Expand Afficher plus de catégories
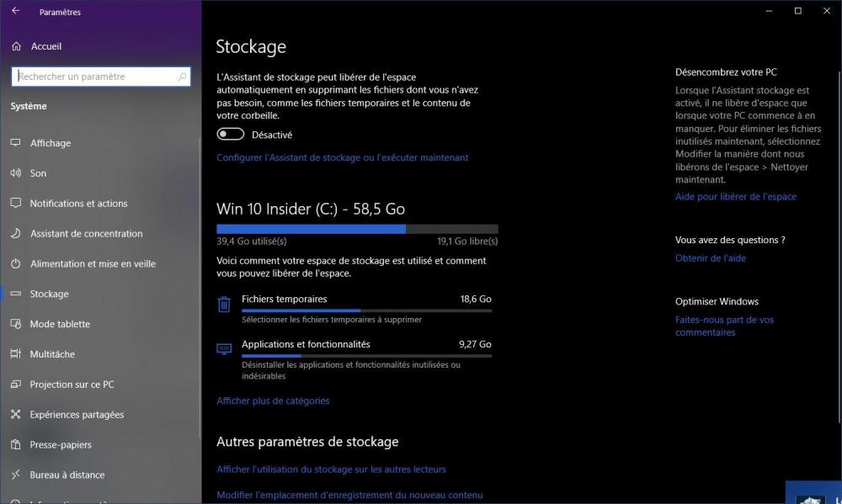The height and width of the screenshot is (504, 842). (273, 401)
